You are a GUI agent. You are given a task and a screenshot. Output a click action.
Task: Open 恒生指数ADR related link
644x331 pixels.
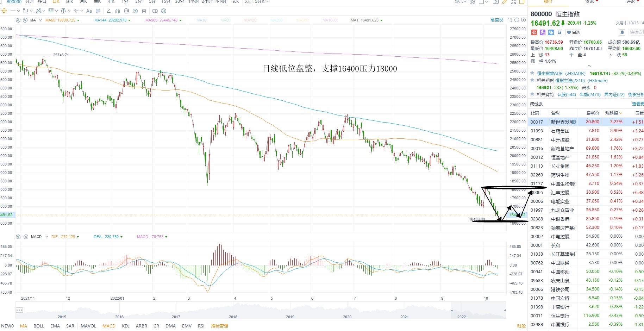(x=561, y=74)
